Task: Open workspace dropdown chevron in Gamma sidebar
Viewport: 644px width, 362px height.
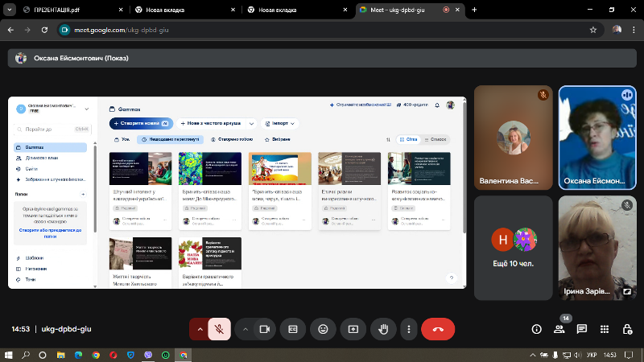Action: 87,109
